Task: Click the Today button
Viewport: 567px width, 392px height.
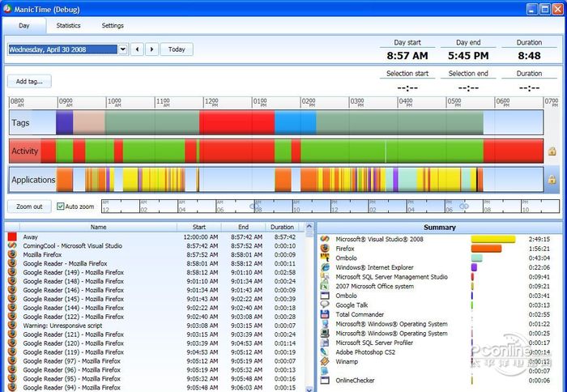Action: [177, 49]
